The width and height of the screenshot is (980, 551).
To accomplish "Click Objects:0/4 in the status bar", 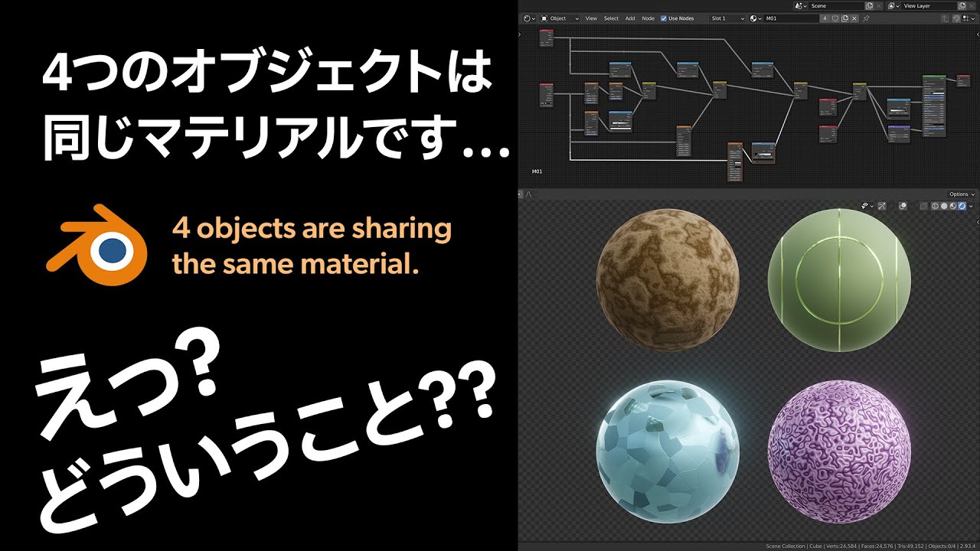I will coord(941,546).
